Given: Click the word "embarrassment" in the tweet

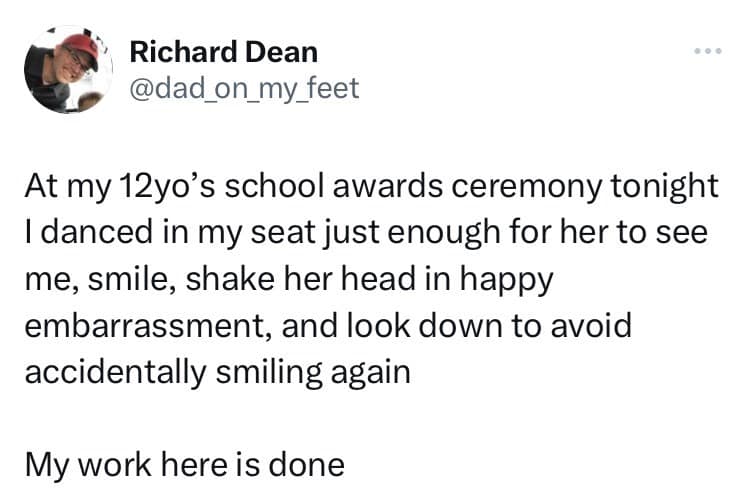Looking at the screenshot, I should point(149,326).
